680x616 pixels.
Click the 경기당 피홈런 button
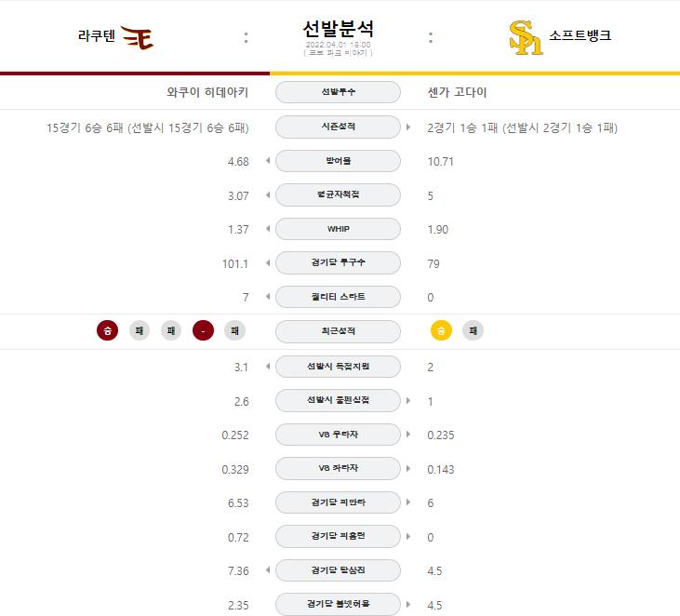click(338, 536)
